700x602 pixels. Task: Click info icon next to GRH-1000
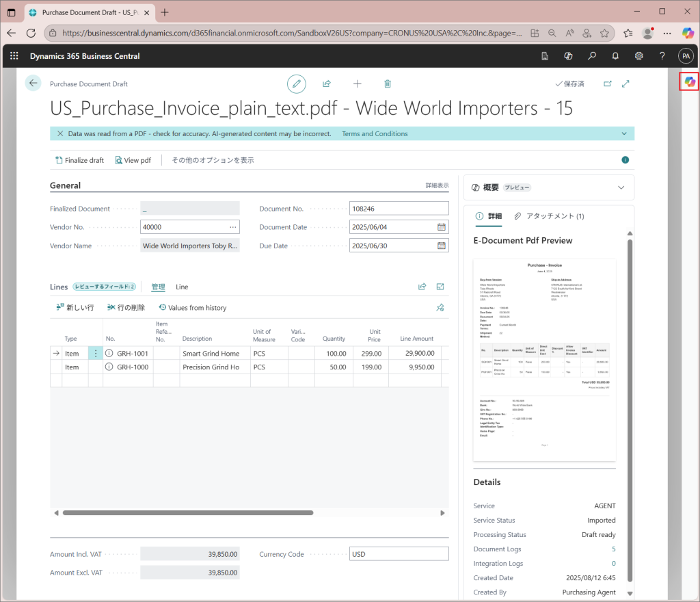pyautogui.click(x=109, y=367)
